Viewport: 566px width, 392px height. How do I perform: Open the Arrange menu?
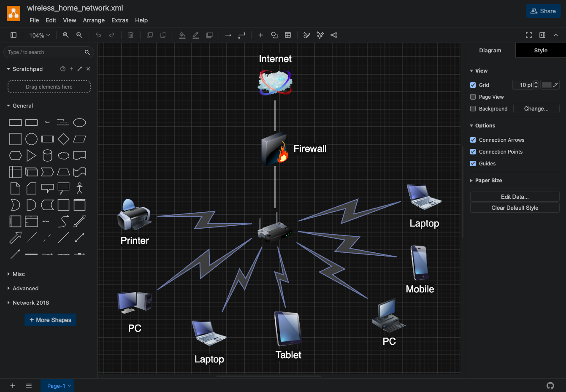click(94, 20)
